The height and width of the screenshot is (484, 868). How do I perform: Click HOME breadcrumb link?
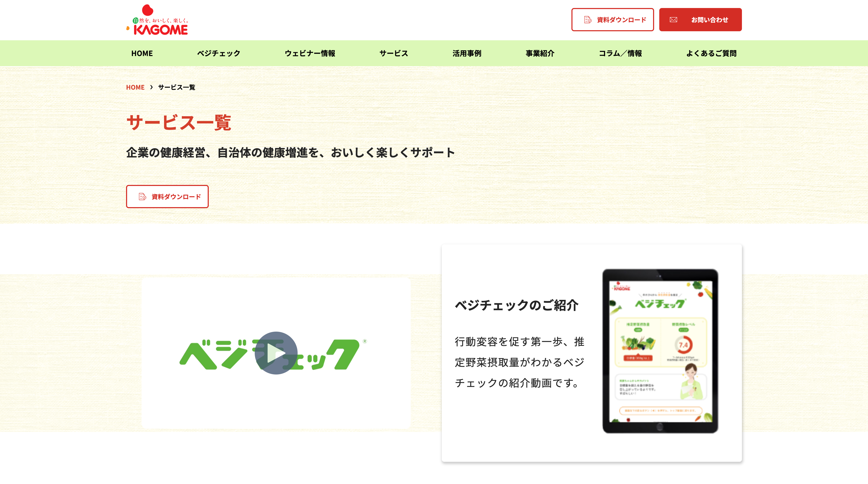(x=135, y=87)
